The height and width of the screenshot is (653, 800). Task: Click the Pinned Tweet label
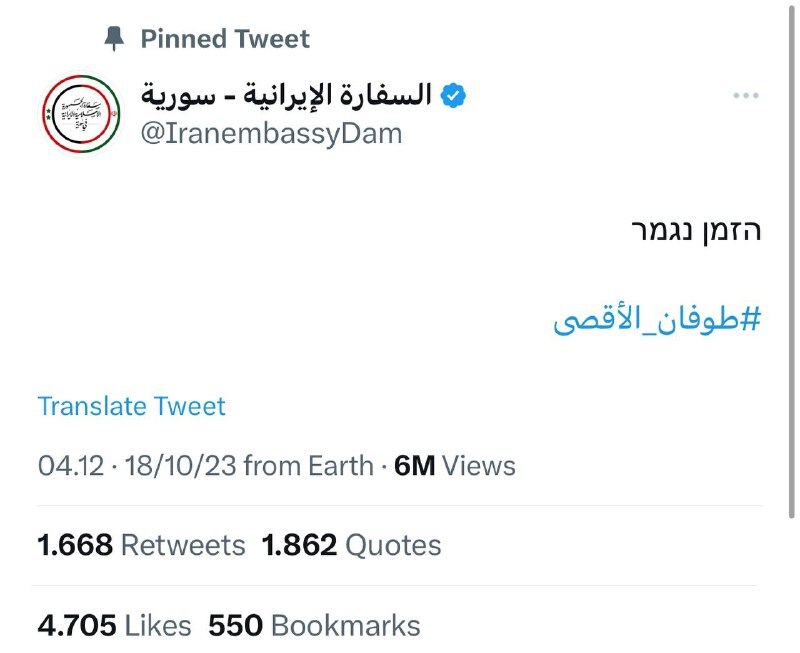point(225,39)
